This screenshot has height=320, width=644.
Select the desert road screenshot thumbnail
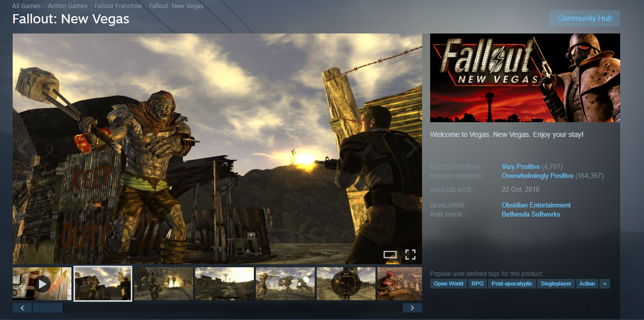point(224,284)
